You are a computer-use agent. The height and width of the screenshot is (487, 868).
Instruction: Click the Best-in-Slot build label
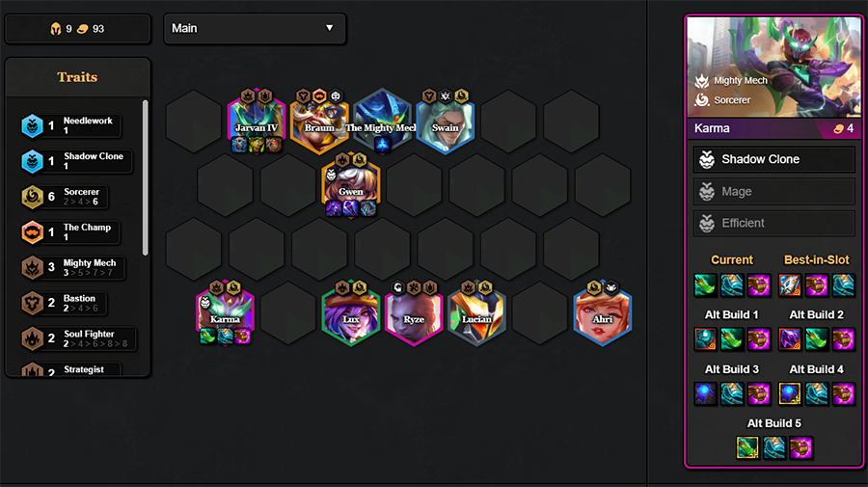click(x=816, y=259)
